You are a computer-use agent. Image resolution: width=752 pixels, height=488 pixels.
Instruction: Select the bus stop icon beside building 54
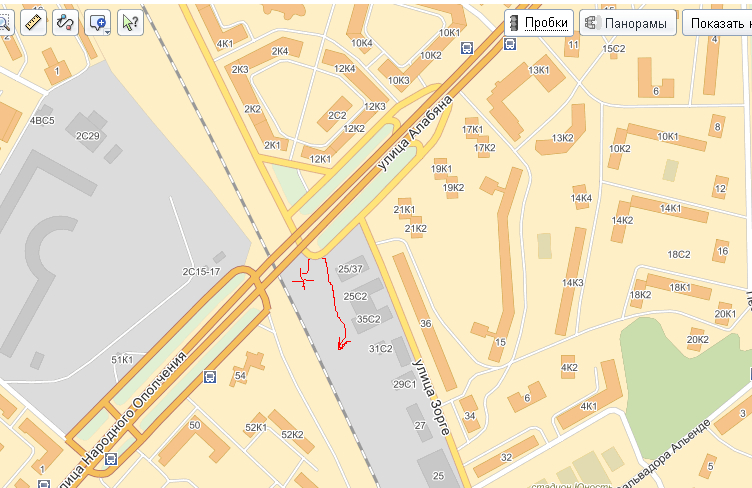(210, 377)
